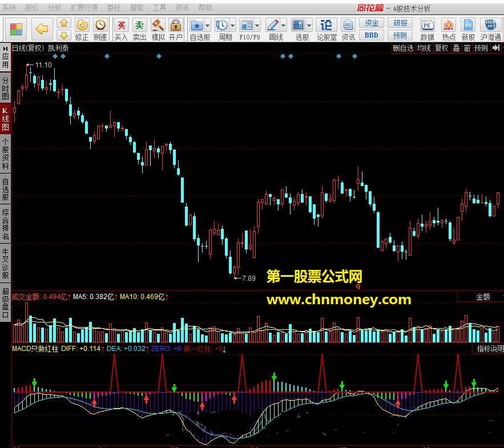Click 删自选 to remove from watchlist
This screenshot has height=448, width=504.
click(x=403, y=48)
